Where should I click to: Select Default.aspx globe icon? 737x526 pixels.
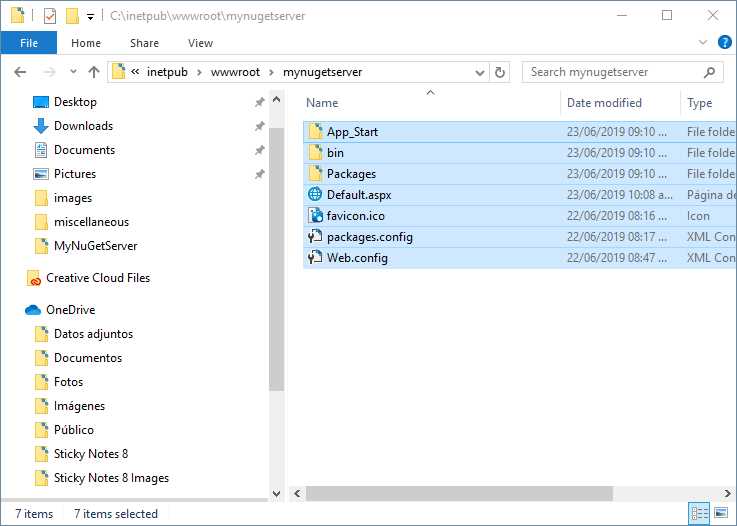315,194
